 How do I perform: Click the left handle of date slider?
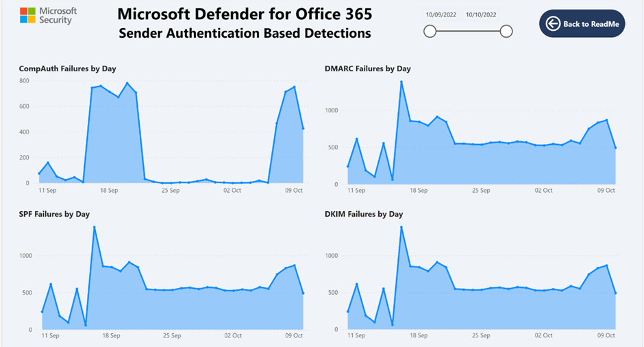[x=430, y=32]
